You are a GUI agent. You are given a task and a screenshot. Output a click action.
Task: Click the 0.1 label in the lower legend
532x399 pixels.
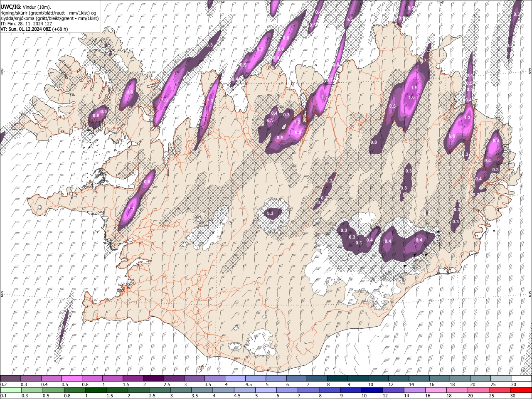(4, 396)
